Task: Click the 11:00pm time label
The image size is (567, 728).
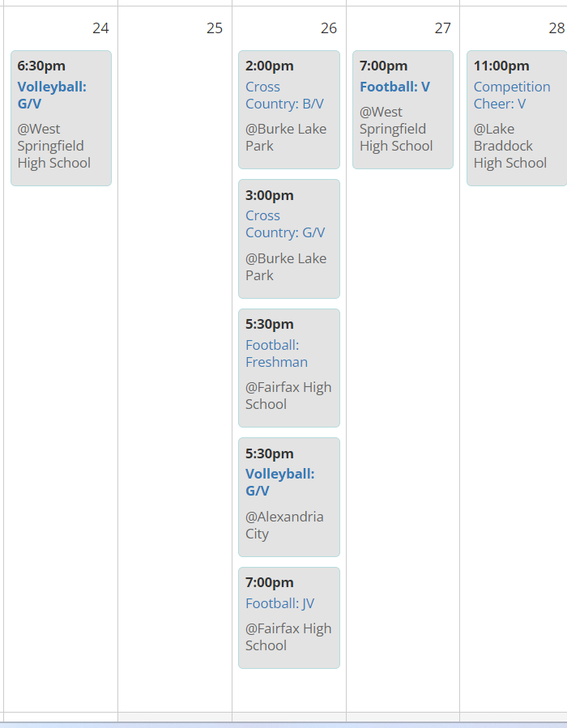Action: (501, 66)
